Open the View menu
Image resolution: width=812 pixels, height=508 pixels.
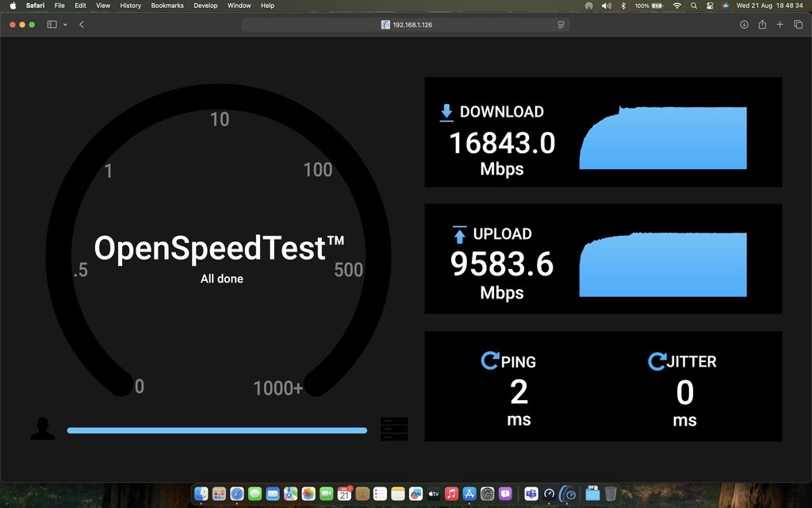[103, 6]
